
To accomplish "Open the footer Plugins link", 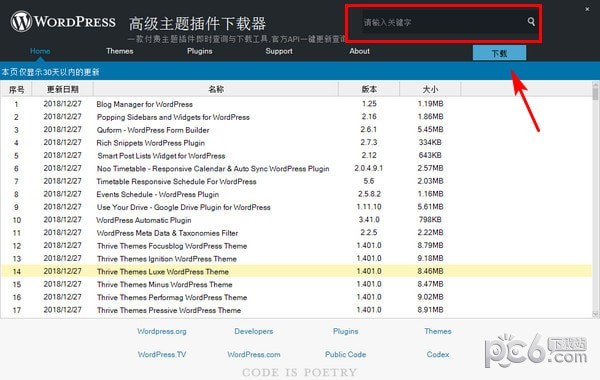I will (x=346, y=331).
